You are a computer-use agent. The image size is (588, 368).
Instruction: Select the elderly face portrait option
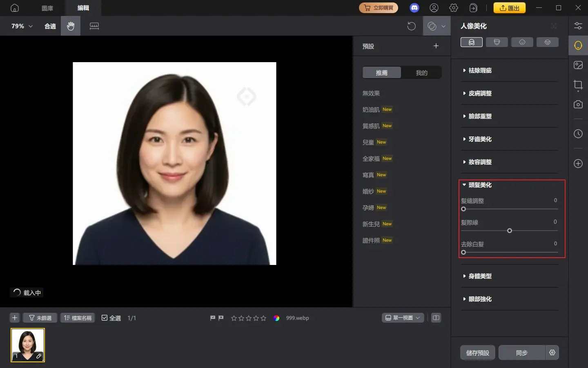548,42
